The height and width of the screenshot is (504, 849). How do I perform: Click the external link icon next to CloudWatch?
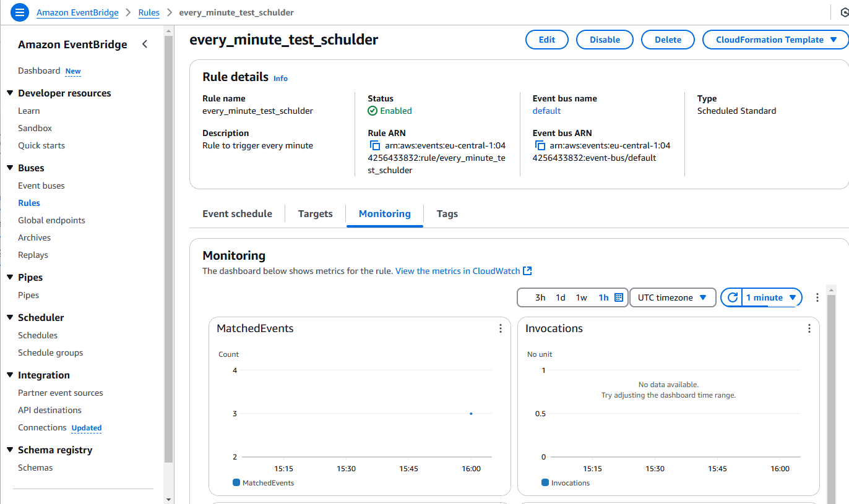[527, 271]
